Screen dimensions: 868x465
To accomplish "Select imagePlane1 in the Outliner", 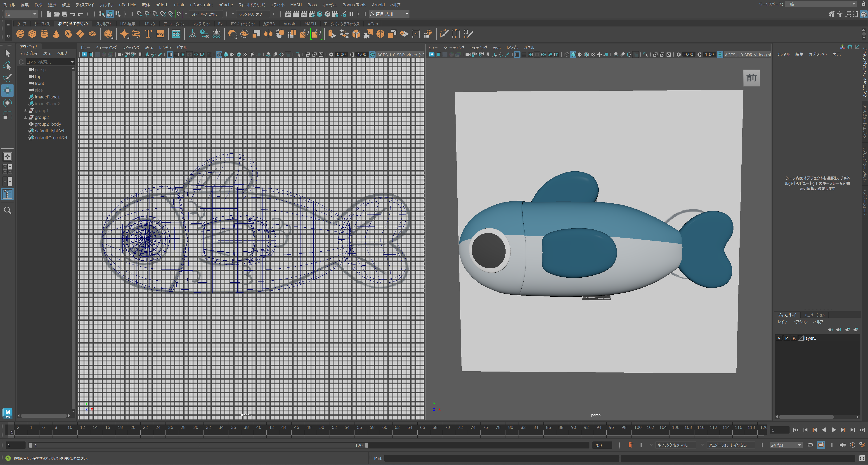I will click(x=47, y=97).
